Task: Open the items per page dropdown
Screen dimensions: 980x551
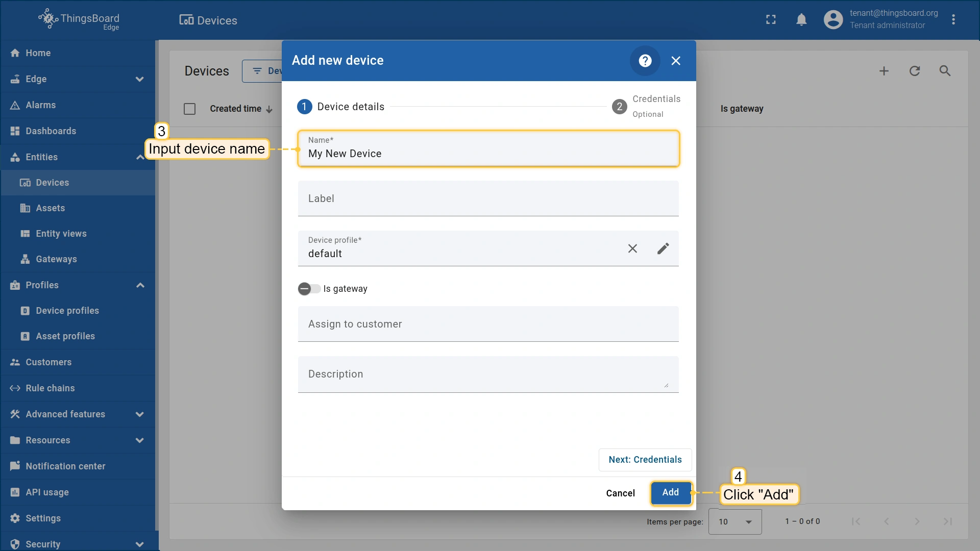Action: (x=734, y=521)
